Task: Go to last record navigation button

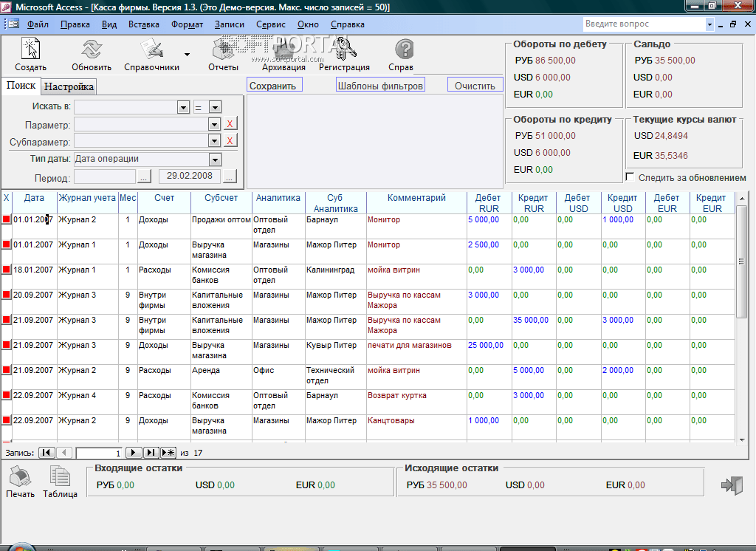Action: click(x=151, y=453)
